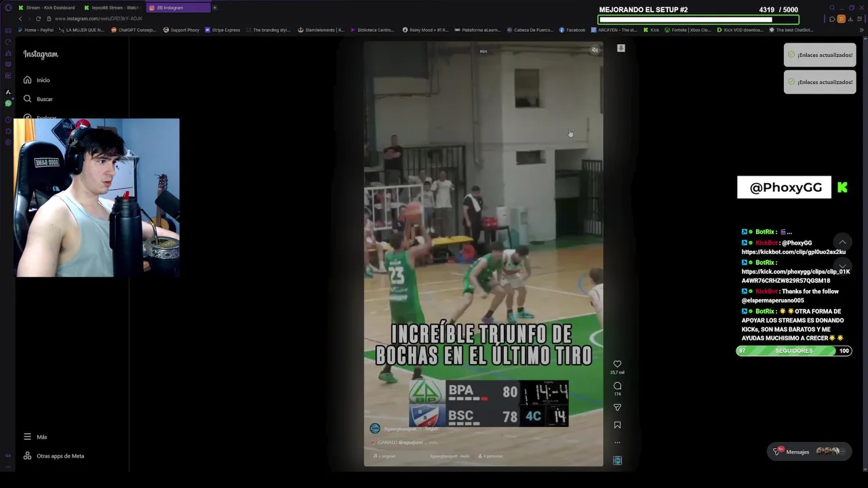Open a new browser tab with plus
Viewport: 868px width, 488px height.
pos(215,7)
